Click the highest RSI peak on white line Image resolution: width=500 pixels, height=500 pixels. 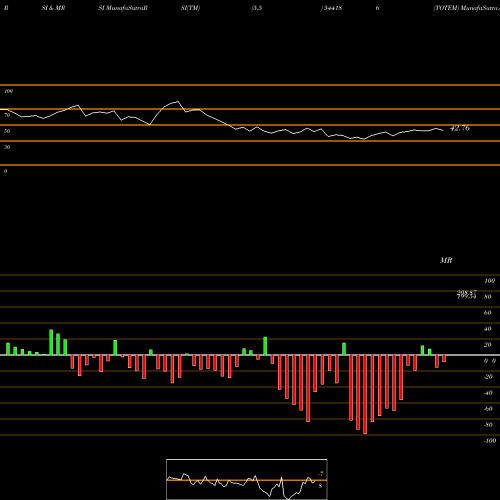pos(178,101)
